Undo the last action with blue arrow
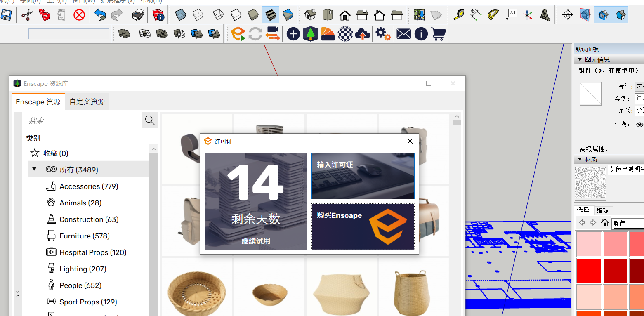 coord(100,15)
